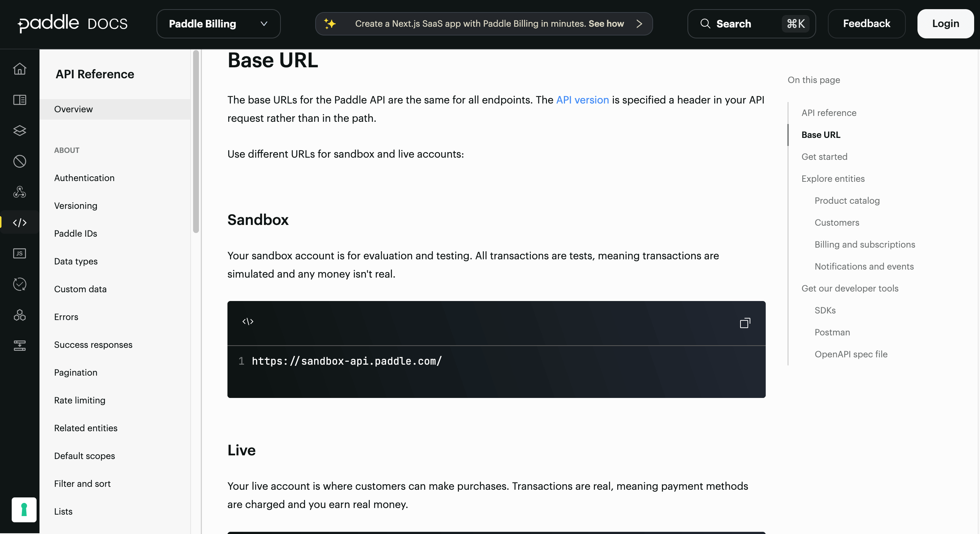
Task: Open the Explore entities section on this page
Action: (x=833, y=178)
